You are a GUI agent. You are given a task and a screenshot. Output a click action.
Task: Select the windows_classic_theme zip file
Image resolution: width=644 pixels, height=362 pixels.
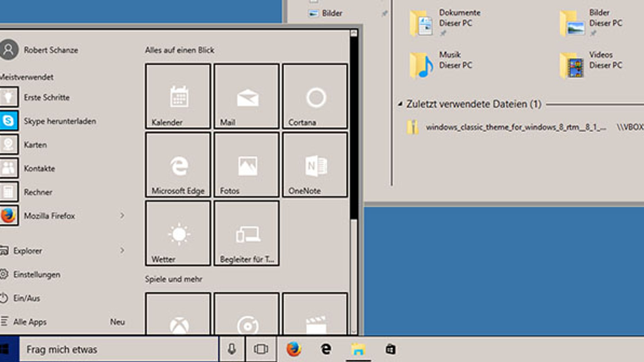pos(506,127)
